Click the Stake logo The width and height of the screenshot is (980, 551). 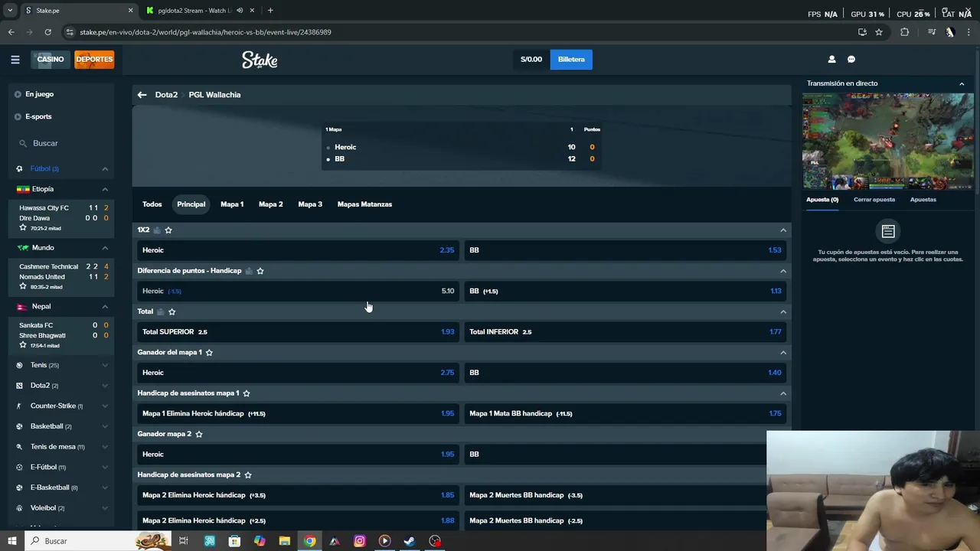(x=260, y=60)
